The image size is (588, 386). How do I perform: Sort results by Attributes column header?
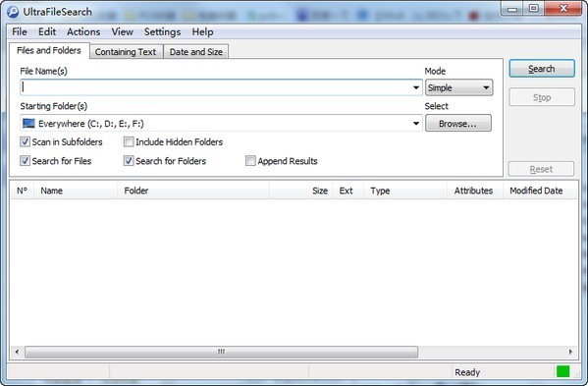click(x=474, y=191)
